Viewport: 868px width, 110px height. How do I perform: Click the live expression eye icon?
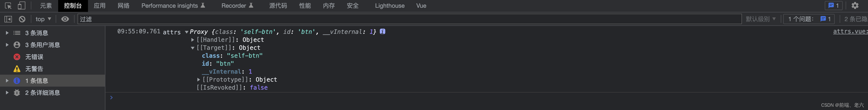coord(65,19)
